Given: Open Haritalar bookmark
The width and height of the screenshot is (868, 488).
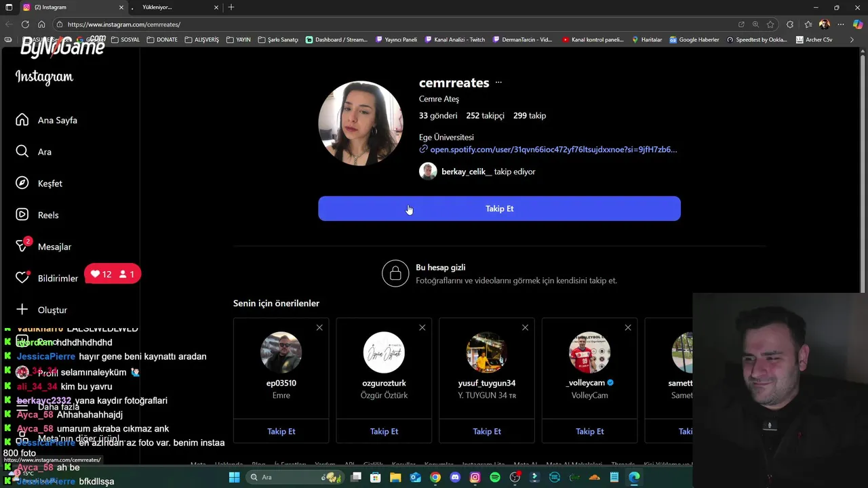Looking at the screenshot, I should 647,39.
